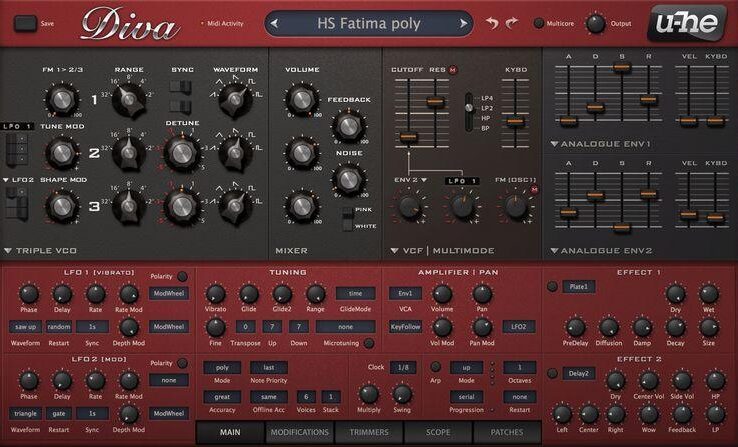Click the Tune Mod knob
Screen dimensions: 738x447
point(62,153)
